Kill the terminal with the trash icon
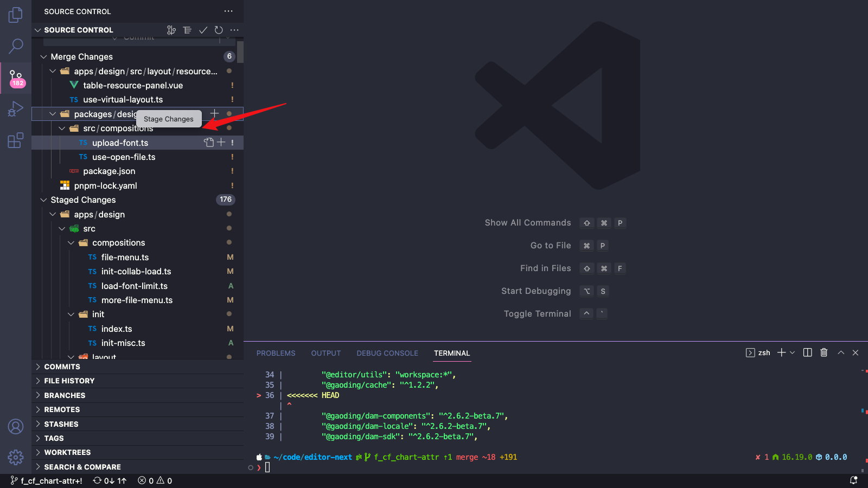This screenshot has width=868, height=488. click(x=824, y=352)
